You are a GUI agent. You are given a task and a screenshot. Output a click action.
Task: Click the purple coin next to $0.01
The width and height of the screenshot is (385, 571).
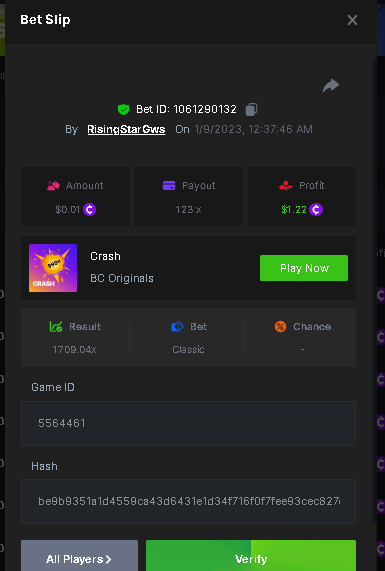tap(90, 209)
